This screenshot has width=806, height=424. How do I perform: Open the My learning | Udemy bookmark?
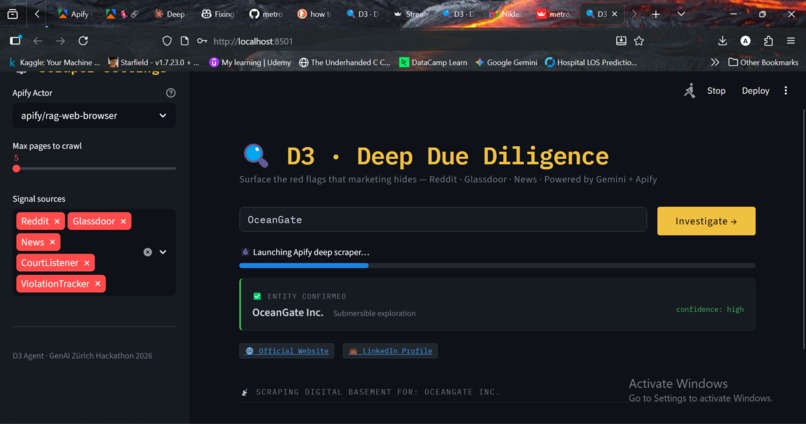tap(250, 62)
